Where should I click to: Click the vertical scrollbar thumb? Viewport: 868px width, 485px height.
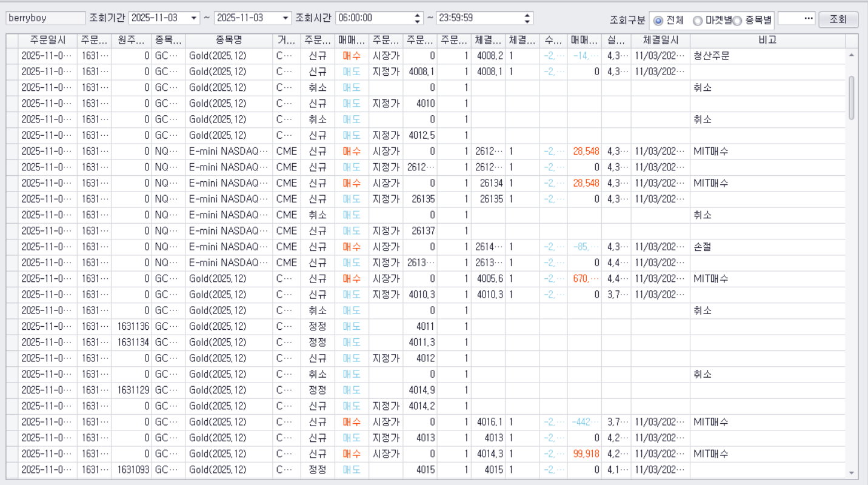coord(852,97)
